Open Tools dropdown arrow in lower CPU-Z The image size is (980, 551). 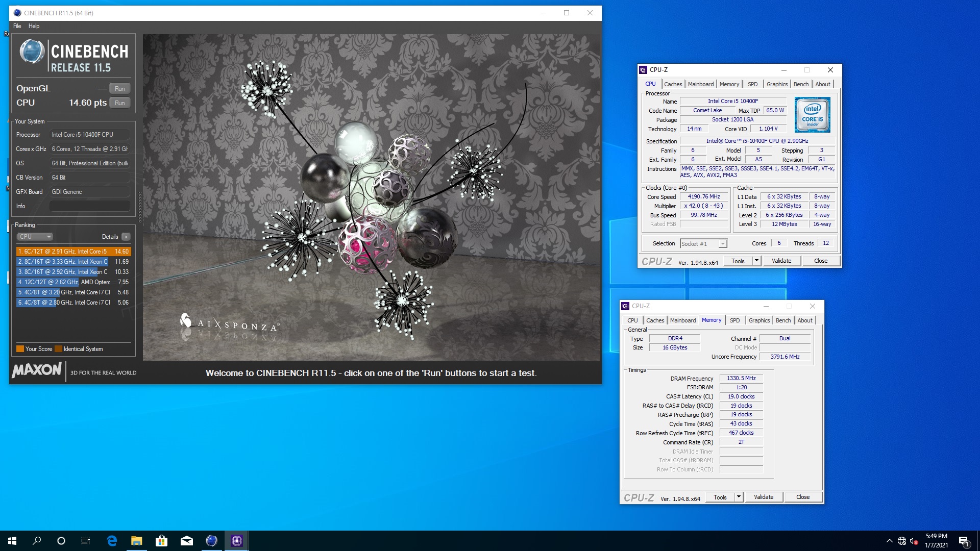point(739,497)
